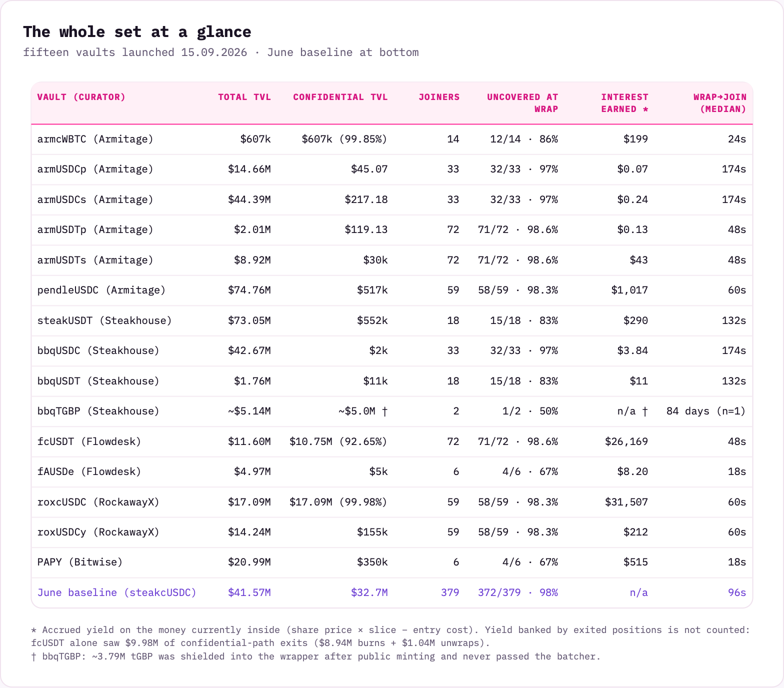The image size is (784, 688).
Task: Click the "June baseline (steakcUSDC)" row label
Action: 117,592
